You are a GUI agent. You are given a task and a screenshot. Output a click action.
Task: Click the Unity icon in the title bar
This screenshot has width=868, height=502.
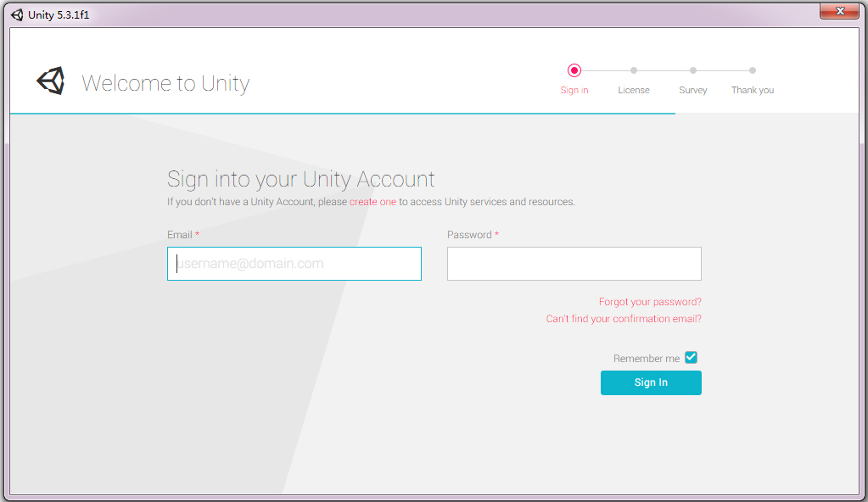click(17, 15)
